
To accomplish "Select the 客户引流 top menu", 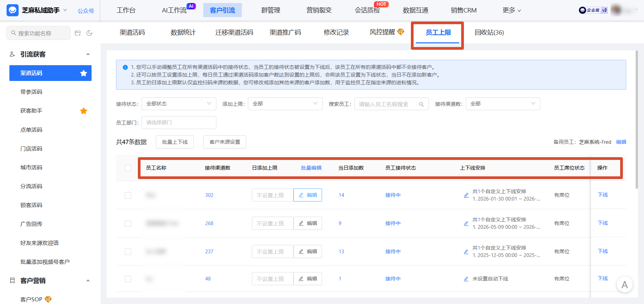I will [x=222, y=10].
